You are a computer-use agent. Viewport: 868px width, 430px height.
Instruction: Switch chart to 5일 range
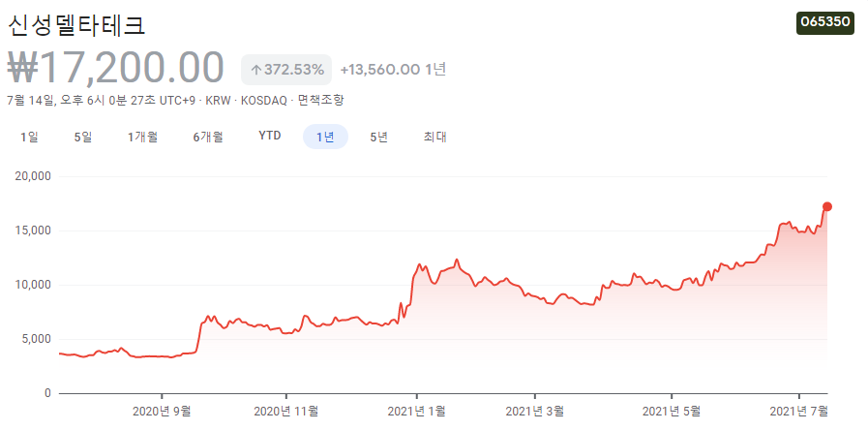[83, 137]
